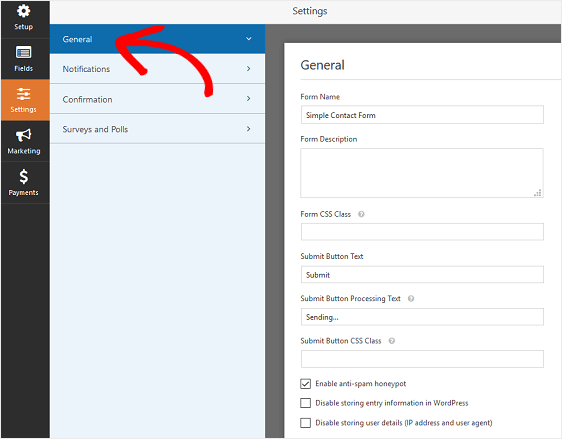The image size is (562, 439).
Task: Click help icon beside Submit Button CSS Class
Action: point(392,341)
